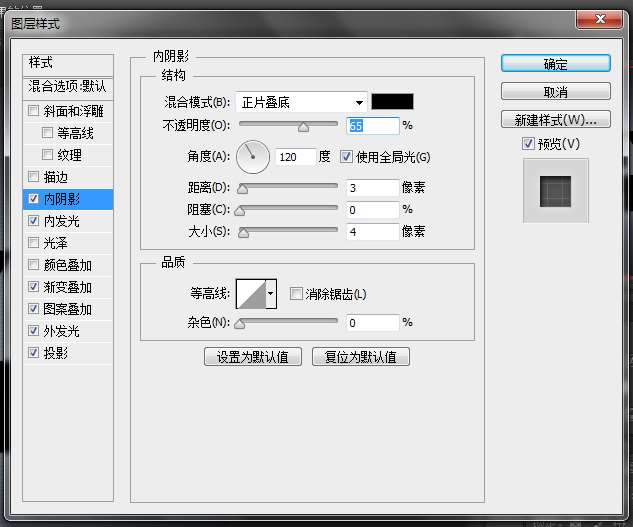Screen dimensions: 633x527
Task: Enable 斜面和浮雕 checkbox
Action: tap(34, 110)
